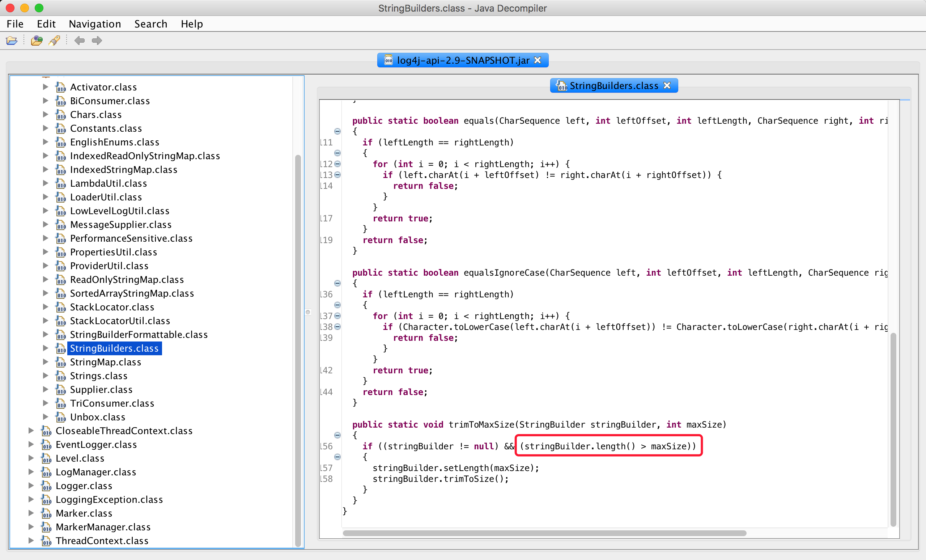
Task: Click the Search toolbar icon
Action: tap(55, 40)
